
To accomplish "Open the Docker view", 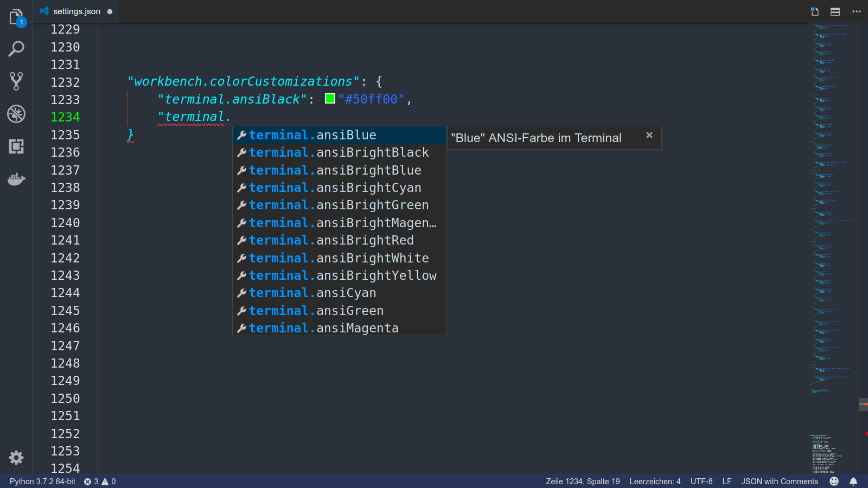I will coord(16,179).
